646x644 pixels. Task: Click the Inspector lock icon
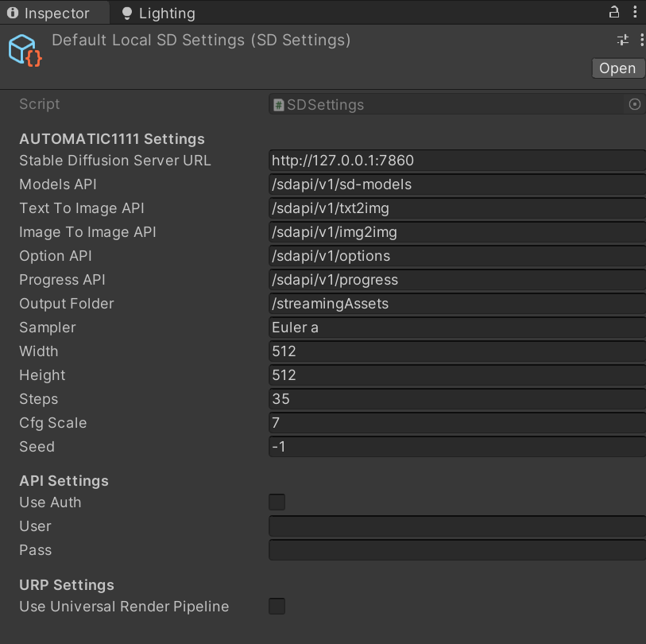614,12
